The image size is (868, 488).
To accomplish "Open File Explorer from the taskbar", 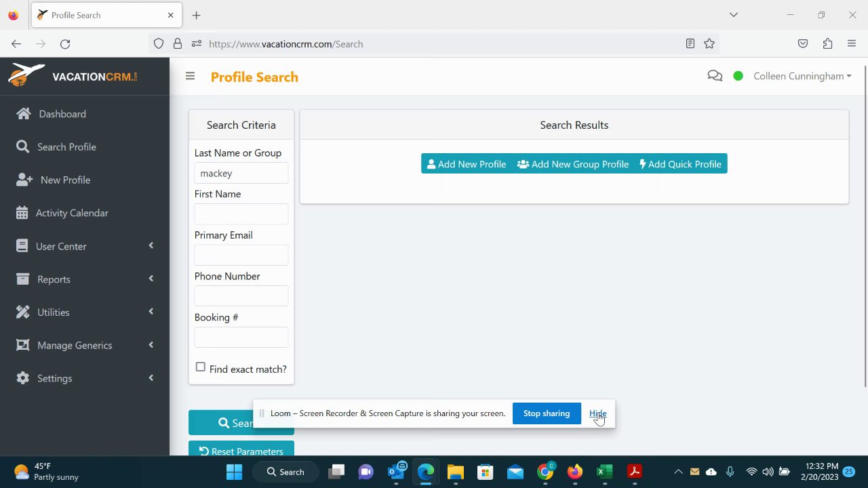I will 455,472.
